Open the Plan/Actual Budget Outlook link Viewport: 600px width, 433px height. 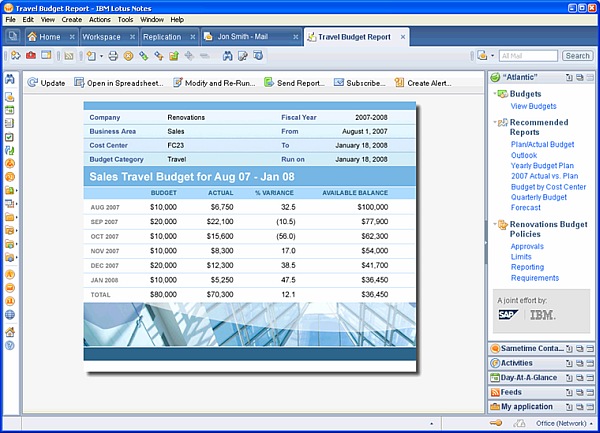[x=542, y=150]
